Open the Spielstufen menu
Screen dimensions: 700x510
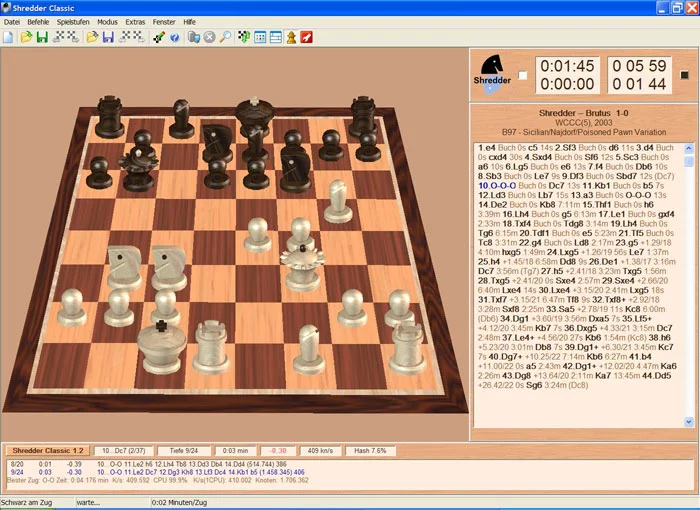[73, 22]
